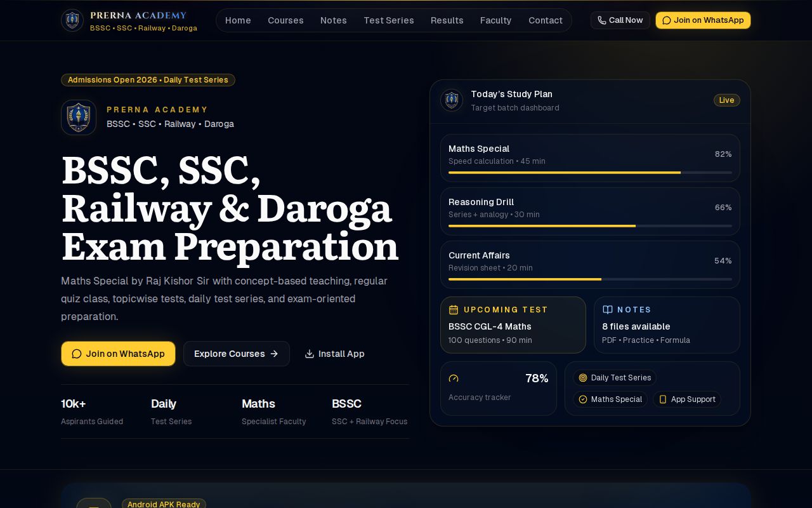Viewport: 812px width, 508px height.
Task: Select Test Series in the navigation
Action: (x=389, y=20)
